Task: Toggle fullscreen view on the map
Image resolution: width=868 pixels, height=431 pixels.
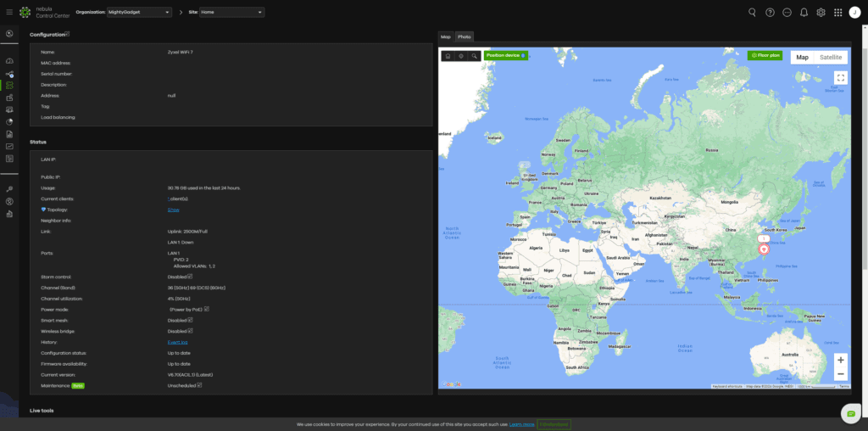Action: (x=840, y=77)
